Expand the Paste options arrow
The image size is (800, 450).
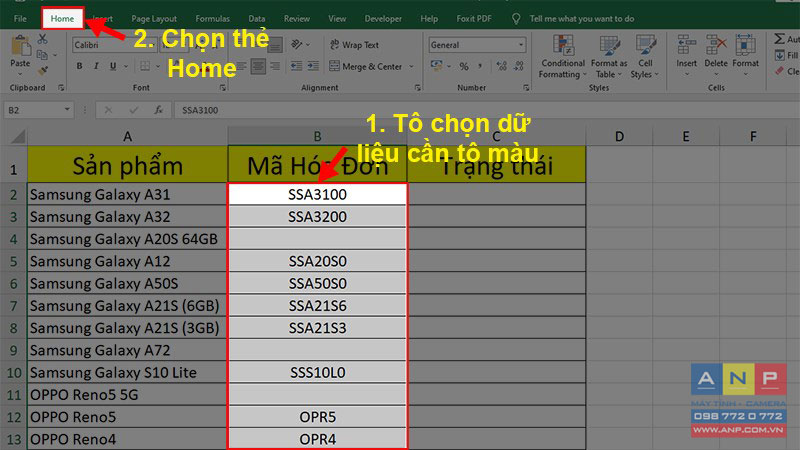click(x=20, y=74)
